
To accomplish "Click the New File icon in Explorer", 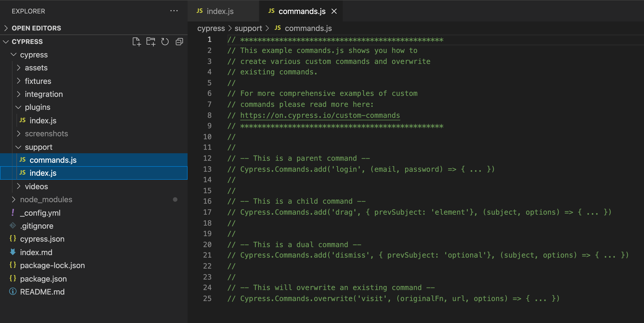I will pos(136,41).
